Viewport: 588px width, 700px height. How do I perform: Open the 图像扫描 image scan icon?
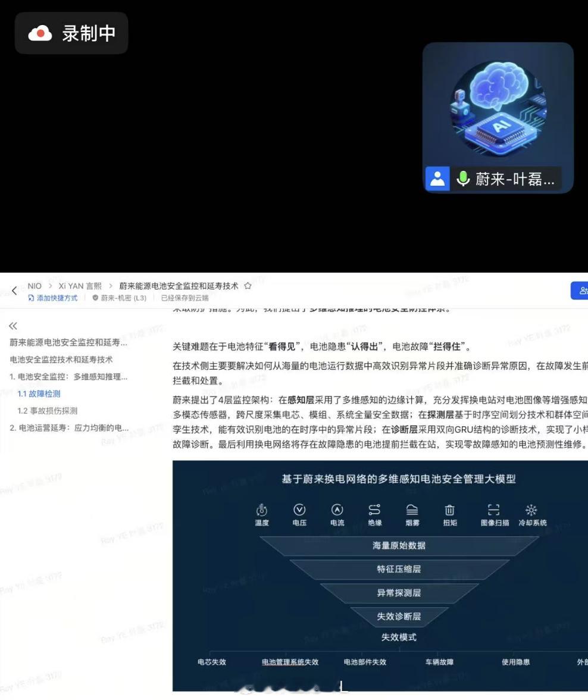pyautogui.click(x=495, y=510)
